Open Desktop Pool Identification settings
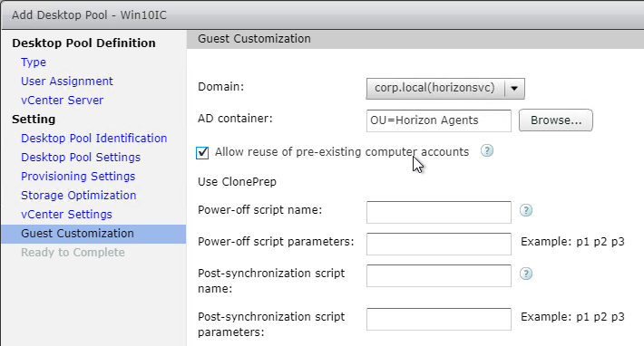This screenshot has width=644, height=346. [x=94, y=139]
